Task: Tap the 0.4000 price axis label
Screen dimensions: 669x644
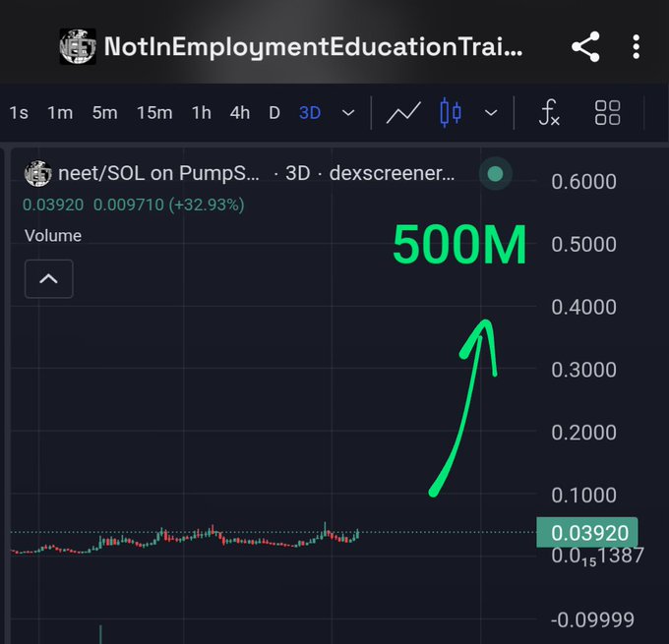Action: [583, 307]
